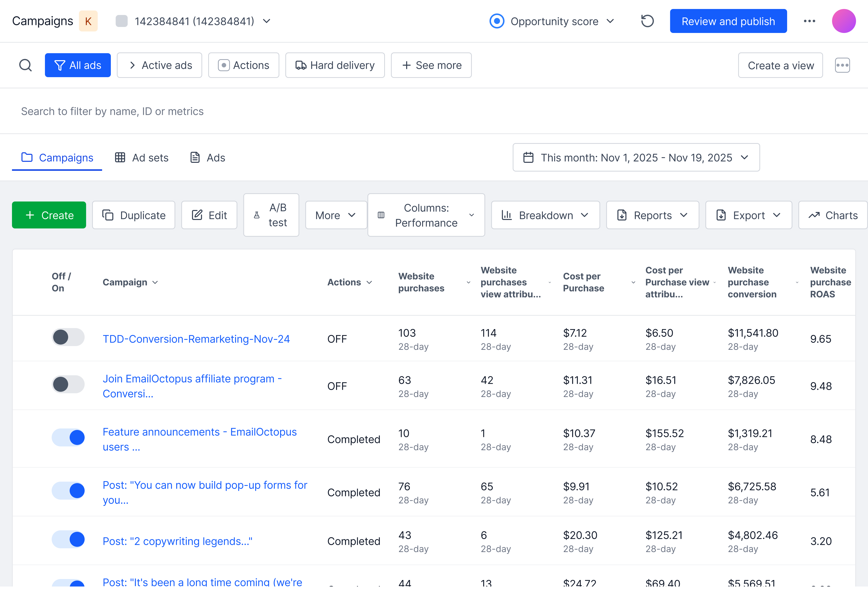The width and height of the screenshot is (868, 591).
Task: Click the gray account square icon
Action: [121, 21]
